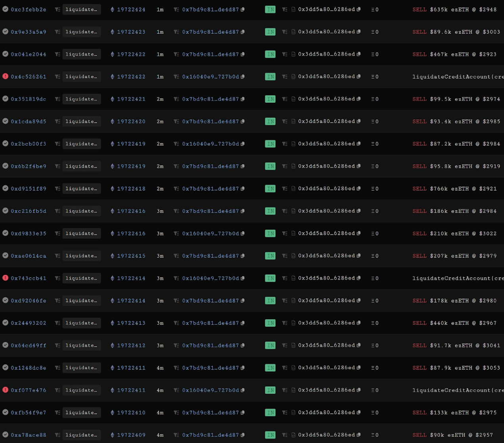Viewport: 504px width, 443px height.
Task: Click the liquidate method badge in row 0xfb54f9e7
Action: pyautogui.click(x=82, y=412)
